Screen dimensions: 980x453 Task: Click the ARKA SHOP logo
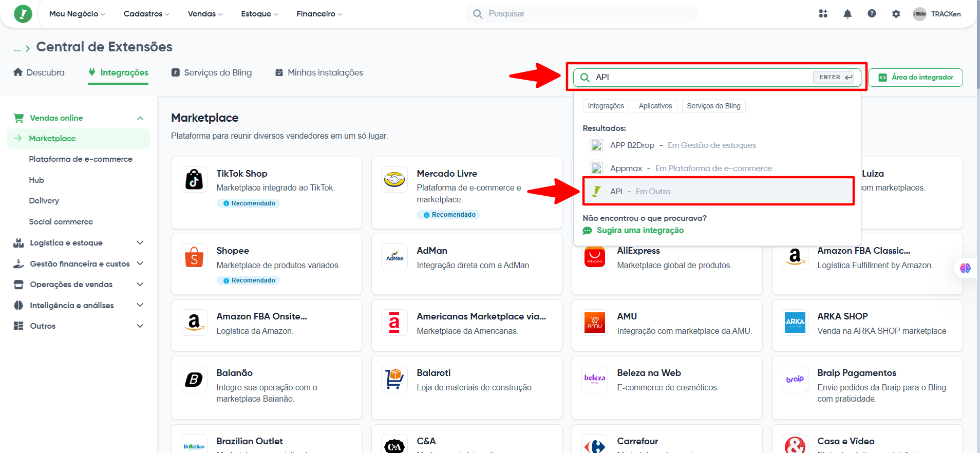point(795,323)
